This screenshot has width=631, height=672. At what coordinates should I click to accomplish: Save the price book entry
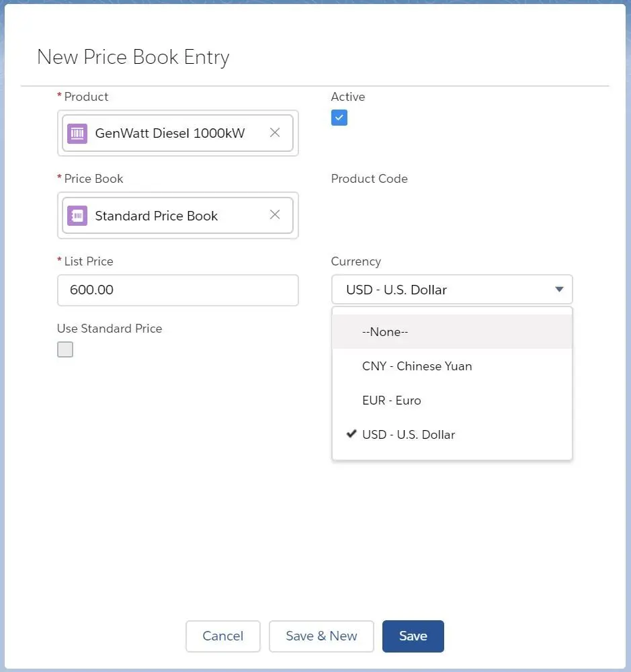coord(413,636)
